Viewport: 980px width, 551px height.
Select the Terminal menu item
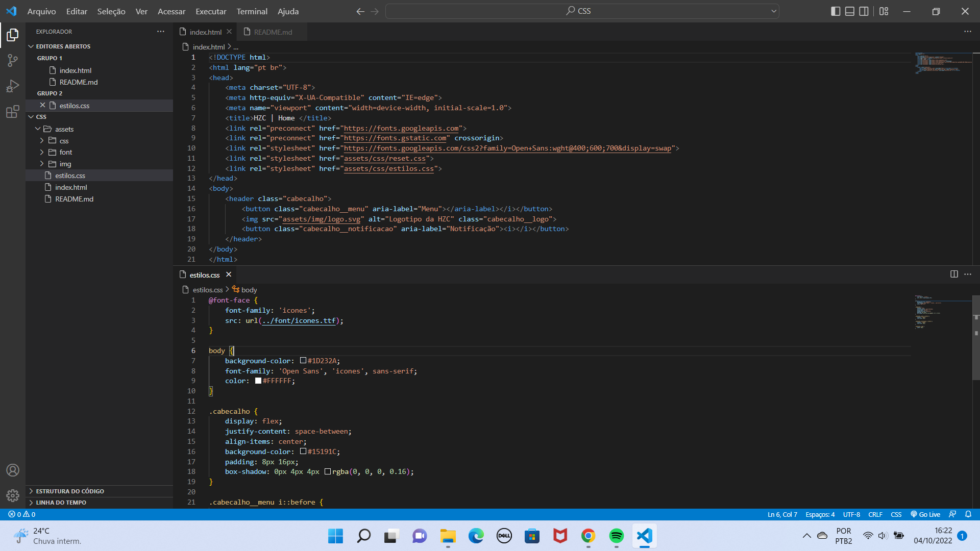pos(252,11)
